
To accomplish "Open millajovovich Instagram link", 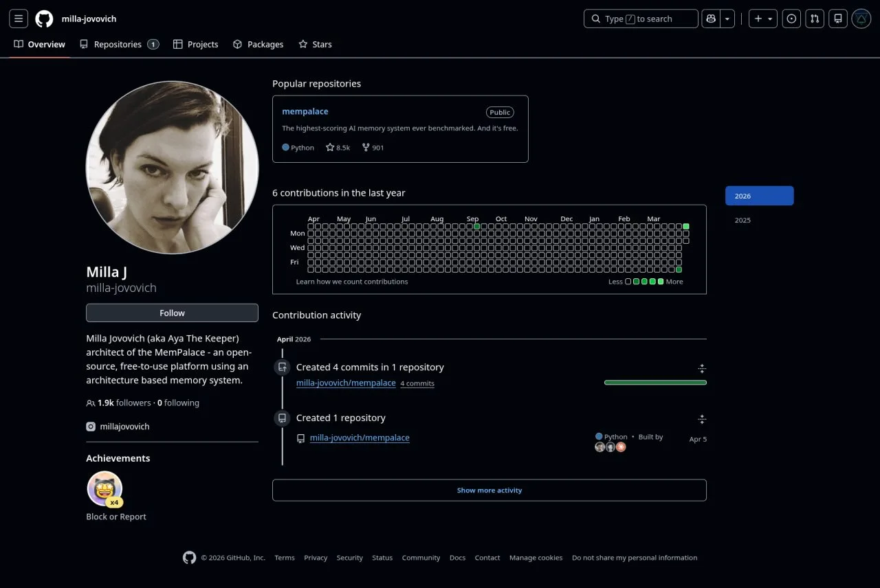I will coord(124,427).
